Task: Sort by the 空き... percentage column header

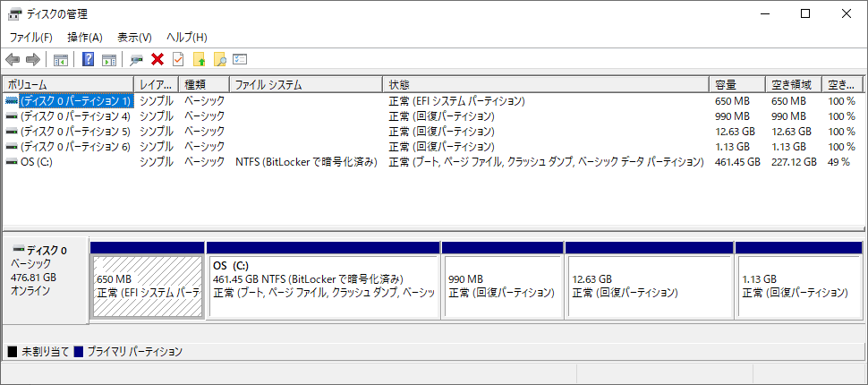Action: [x=843, y=85]
